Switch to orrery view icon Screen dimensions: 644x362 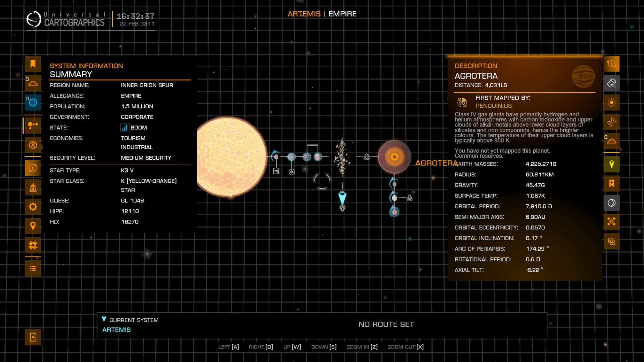33,145
